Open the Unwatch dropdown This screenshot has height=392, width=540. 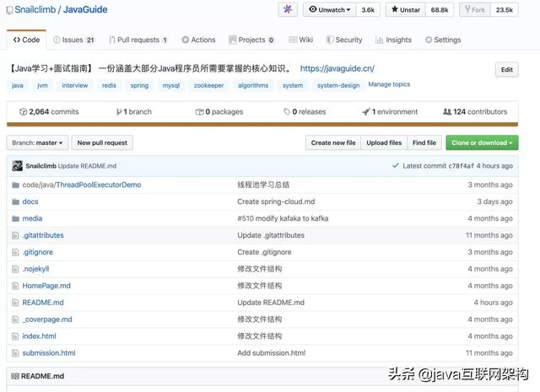[330, 9]
